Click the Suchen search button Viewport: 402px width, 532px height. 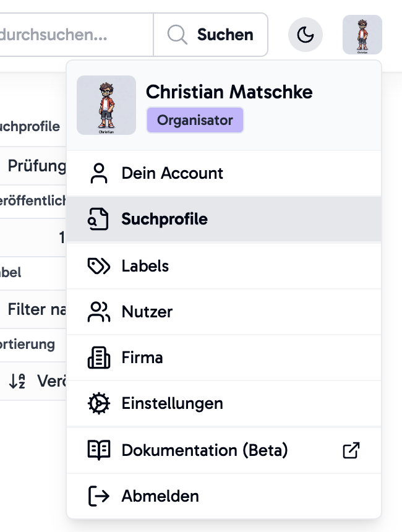[210, 35]
